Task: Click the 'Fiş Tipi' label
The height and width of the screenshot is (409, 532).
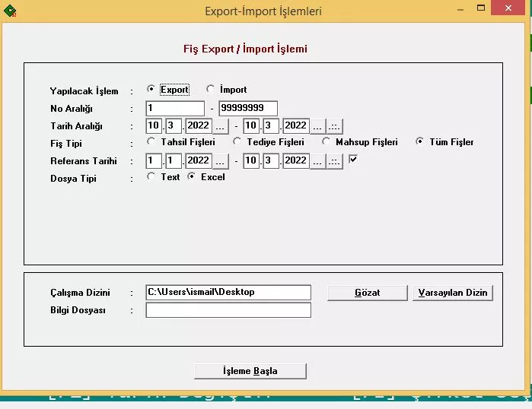Action: [66, 144]
